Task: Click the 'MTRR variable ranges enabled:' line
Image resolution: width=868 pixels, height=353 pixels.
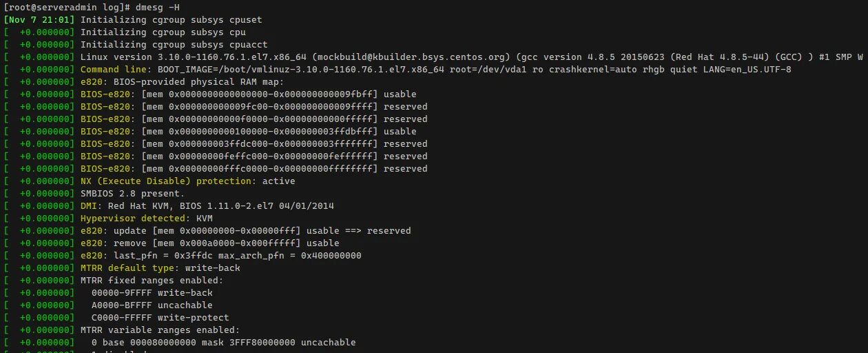Action: coord(160,330)
